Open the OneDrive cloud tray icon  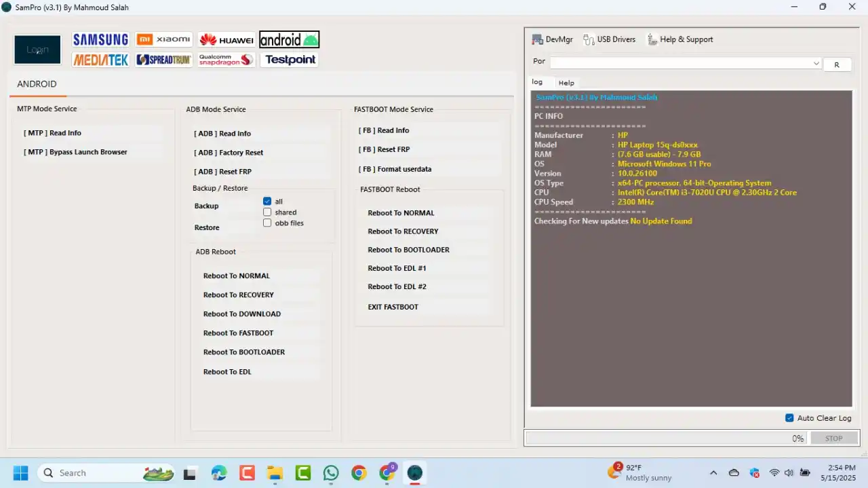pyautogui.click(x=734, y=472)
